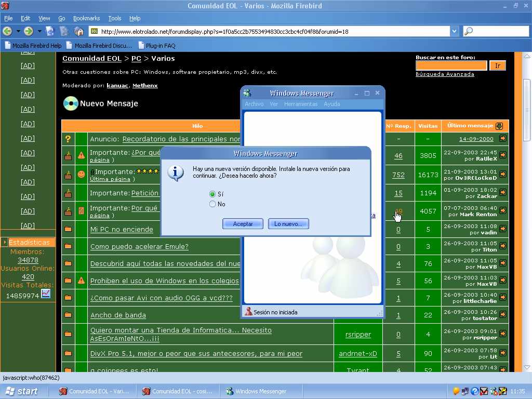This screenshot has width=532, height=399.
Task: Click site favicon in the address bar
Action: [x=95, y=31]
